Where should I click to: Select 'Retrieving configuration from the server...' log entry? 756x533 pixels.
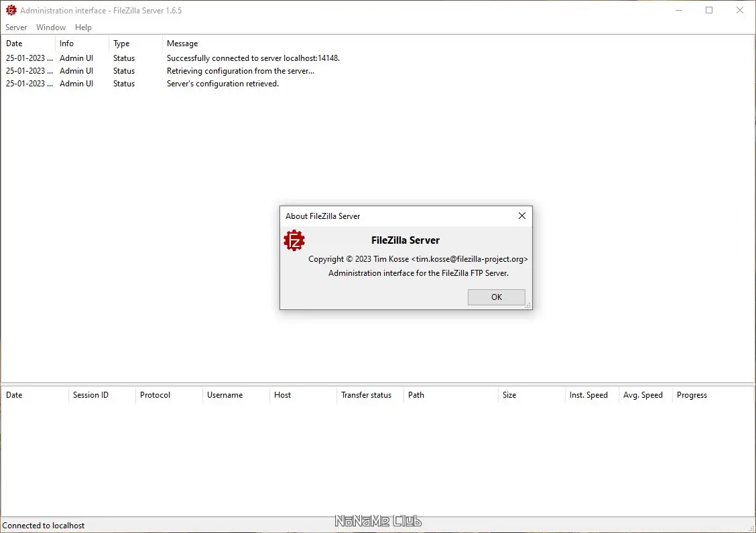pyautogui.click(x=377, y=71)
